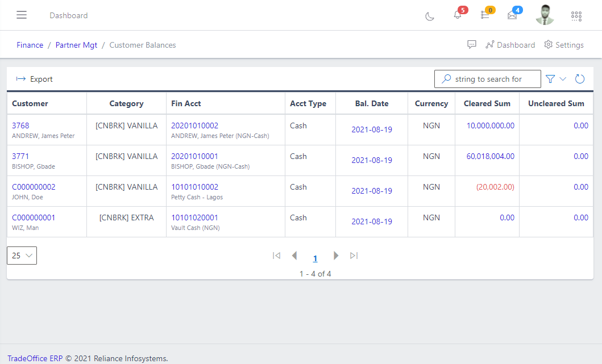The image size is (602, 364).
Task: Open the page size dropdown showing 25
Action: click(x=21, y=256)
